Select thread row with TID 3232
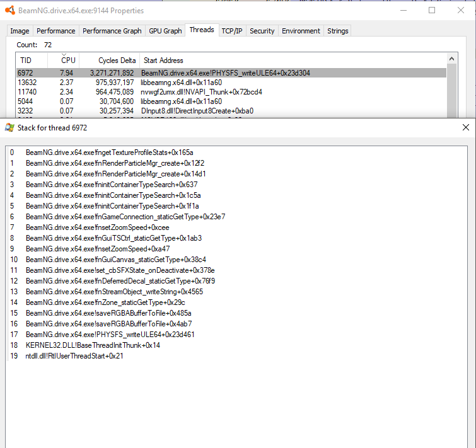 tap(231, 111)
